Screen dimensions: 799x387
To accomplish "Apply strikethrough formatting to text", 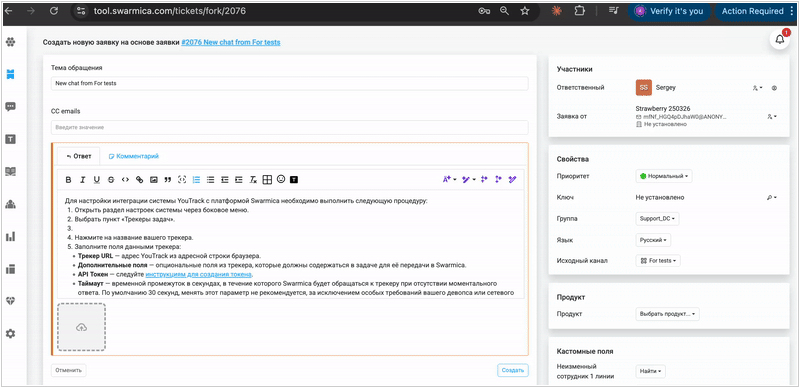I will coord(111,179).
